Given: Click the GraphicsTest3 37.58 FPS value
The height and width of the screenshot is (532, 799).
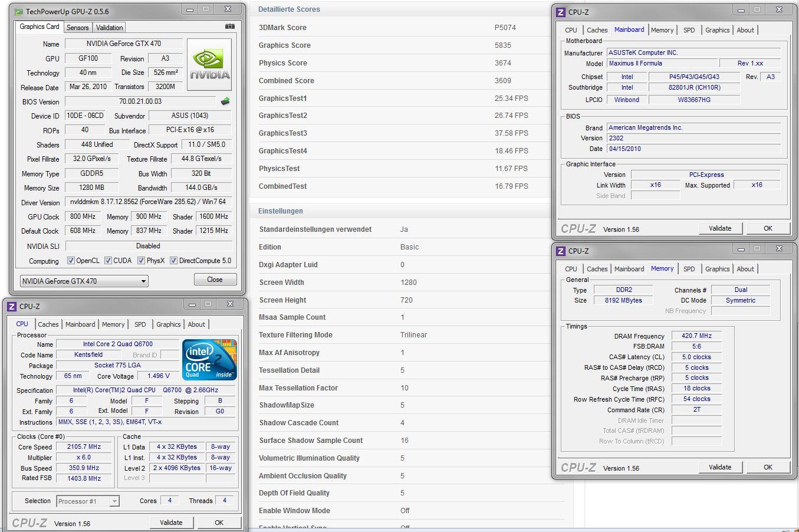Looking at the screenshot, I should point(511,133).
